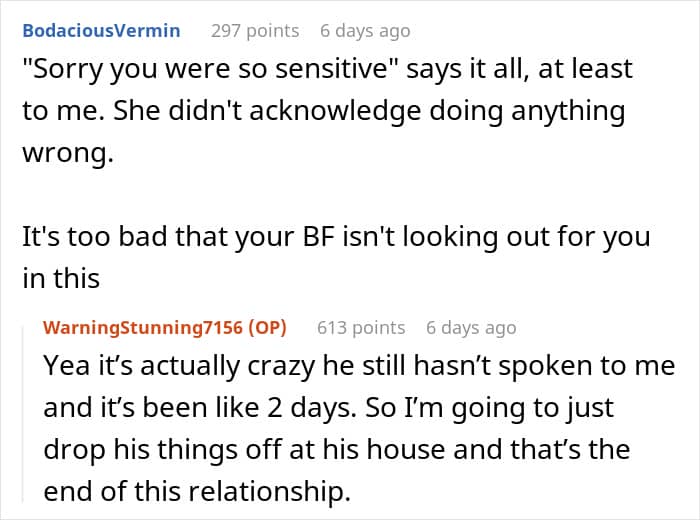The height and width of the screenshot is (520, 700).
Task: Click the 613 points score
Action: point(361,328)
